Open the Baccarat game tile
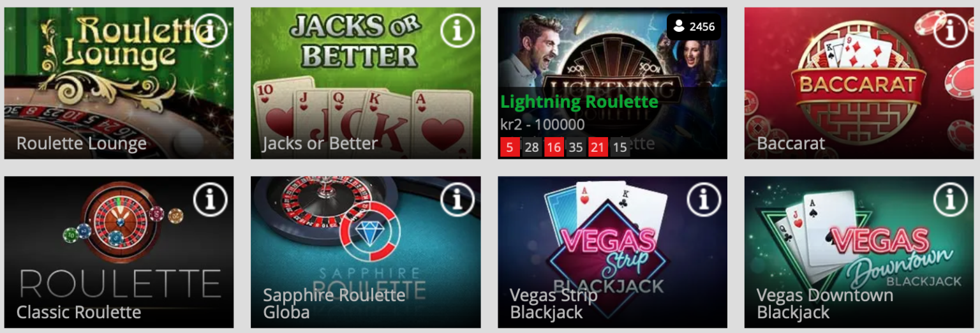This screenshot has height=333, width=980. pyautogui.click(x=859, y=83)
